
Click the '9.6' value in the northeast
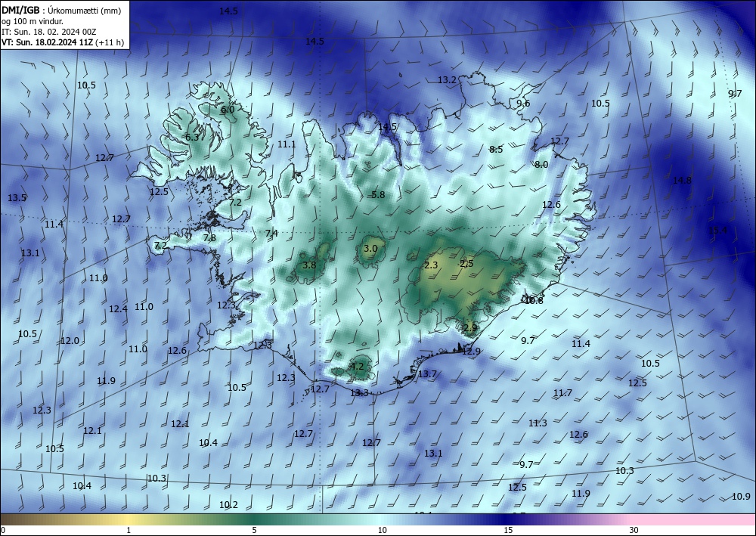point(523,103)
